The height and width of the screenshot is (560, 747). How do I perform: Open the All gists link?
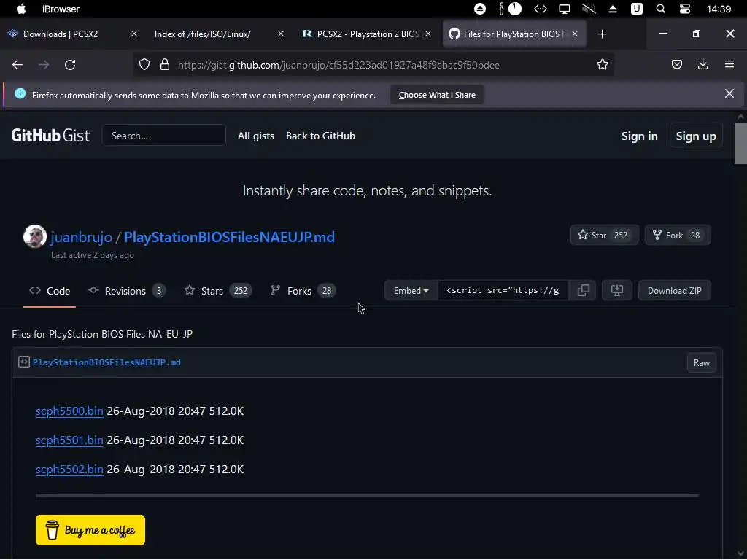point(256,136)
